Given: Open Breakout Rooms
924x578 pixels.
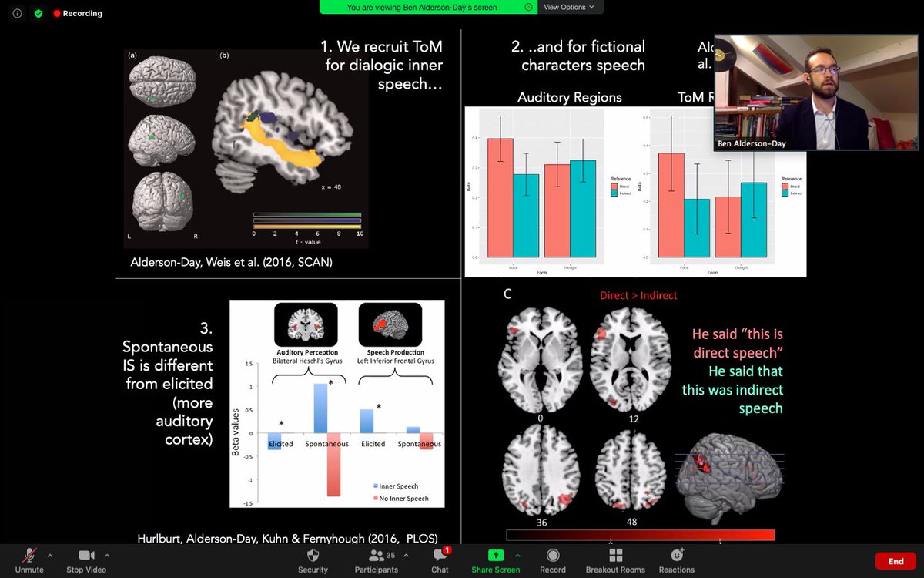Looking at the screenshot, I should click(616, 560).
